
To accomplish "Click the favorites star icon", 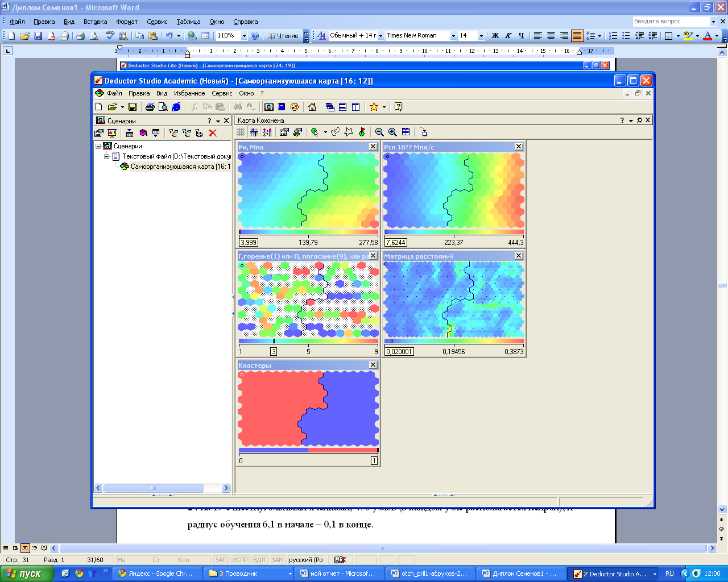I will pos(374,107).
